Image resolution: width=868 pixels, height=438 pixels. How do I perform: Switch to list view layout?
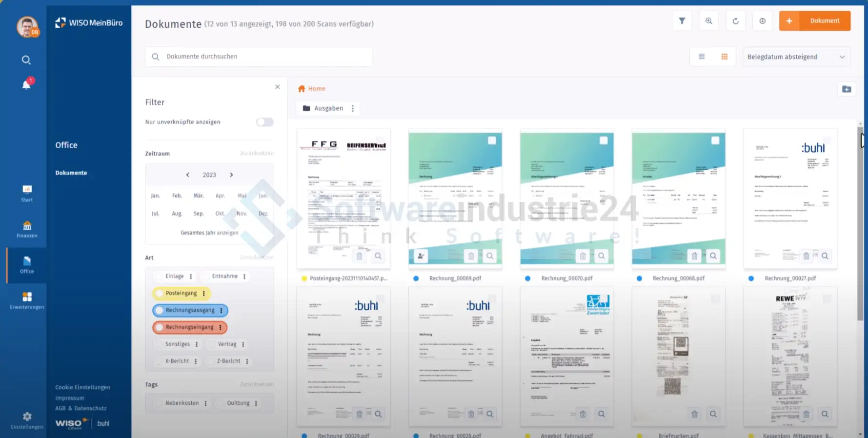702,57
